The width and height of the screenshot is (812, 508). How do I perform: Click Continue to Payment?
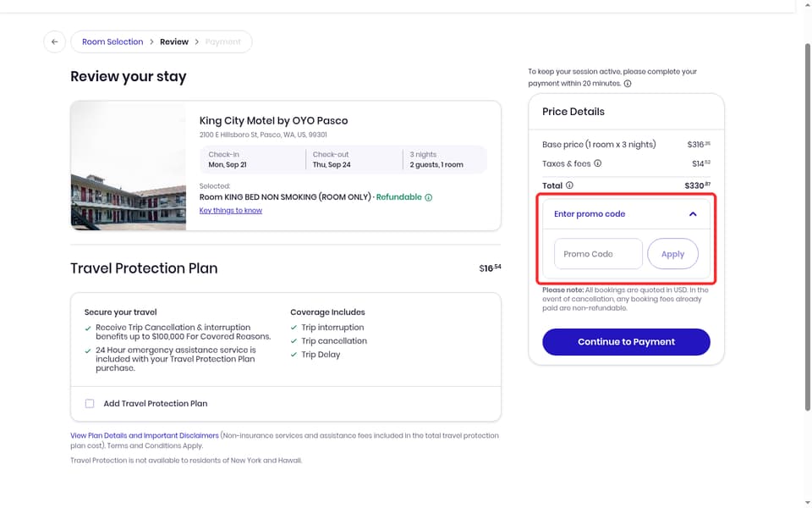coord(626,342)
